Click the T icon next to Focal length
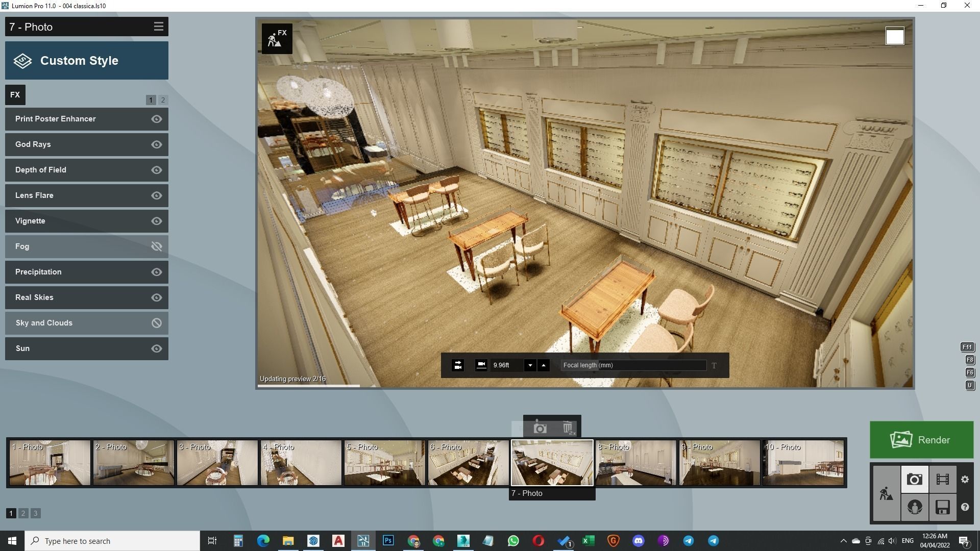The width and height of the screenshot is (980, 551). point(714,365)
